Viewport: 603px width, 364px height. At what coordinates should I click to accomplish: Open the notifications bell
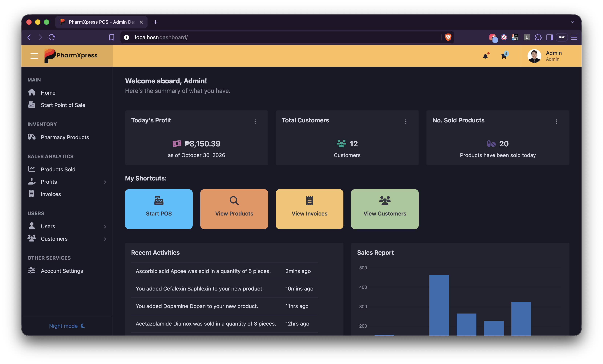pyautogui.click(x=486, y=56)
